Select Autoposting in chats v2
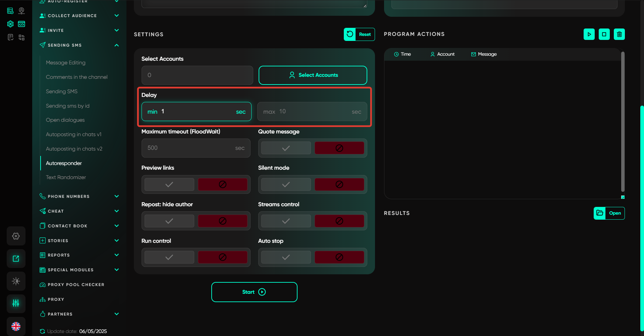The height and width of the screenshot is (336, 644). pyautogui.click(x=74, y=149)
